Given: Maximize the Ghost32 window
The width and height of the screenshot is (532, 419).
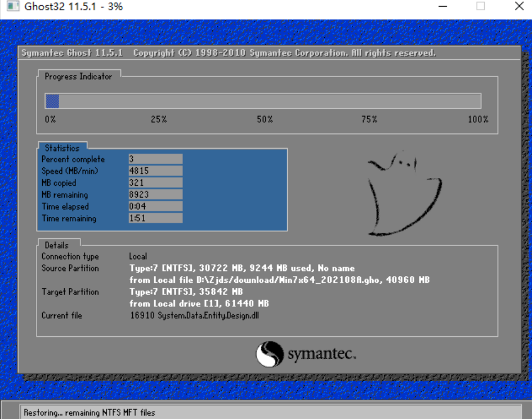Looking at the screenshot, I should click(480, 7).
